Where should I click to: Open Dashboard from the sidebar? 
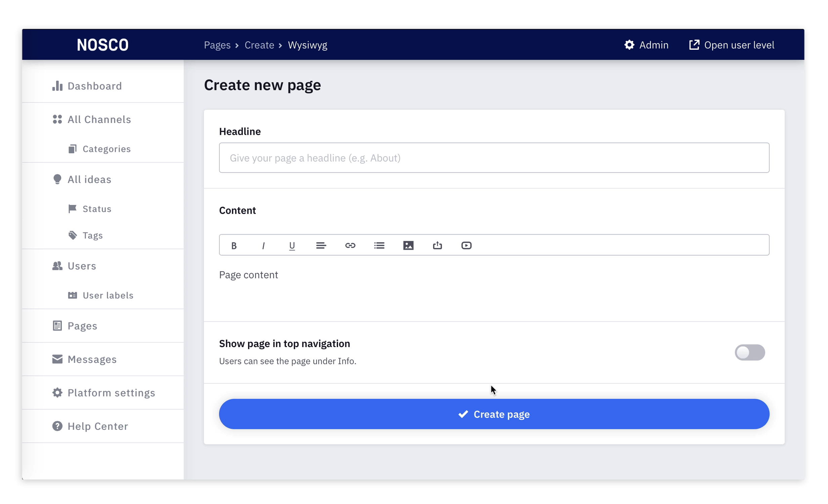(95, 86)
